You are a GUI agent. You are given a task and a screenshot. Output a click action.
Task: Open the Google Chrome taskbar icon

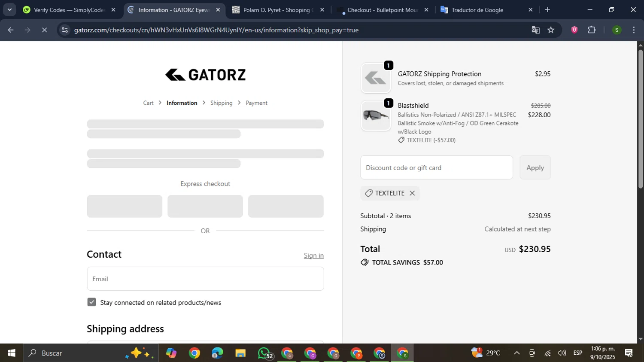pyautogui.click(x=194, y=353)
